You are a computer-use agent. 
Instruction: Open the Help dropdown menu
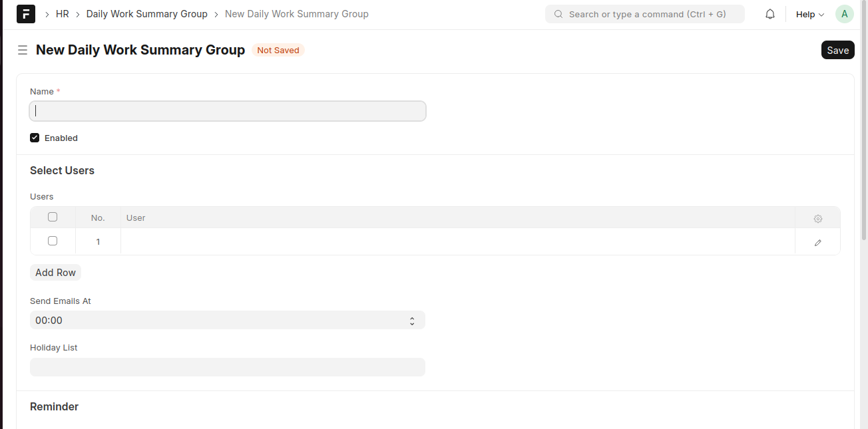[x=809, y=14]
